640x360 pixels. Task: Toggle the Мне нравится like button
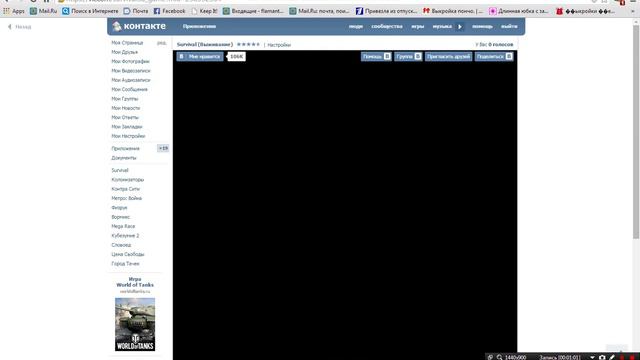[200, 56]
